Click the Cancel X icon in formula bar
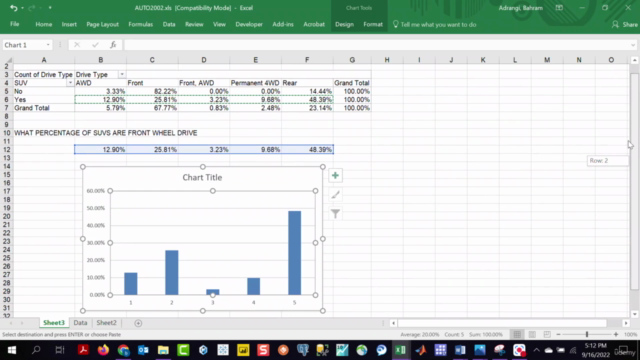 (x=77, y=45)
